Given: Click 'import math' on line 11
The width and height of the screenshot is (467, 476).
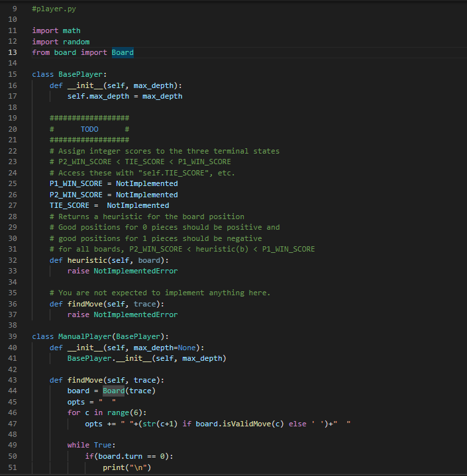Looking at the screenshot, I should (56, 30).
